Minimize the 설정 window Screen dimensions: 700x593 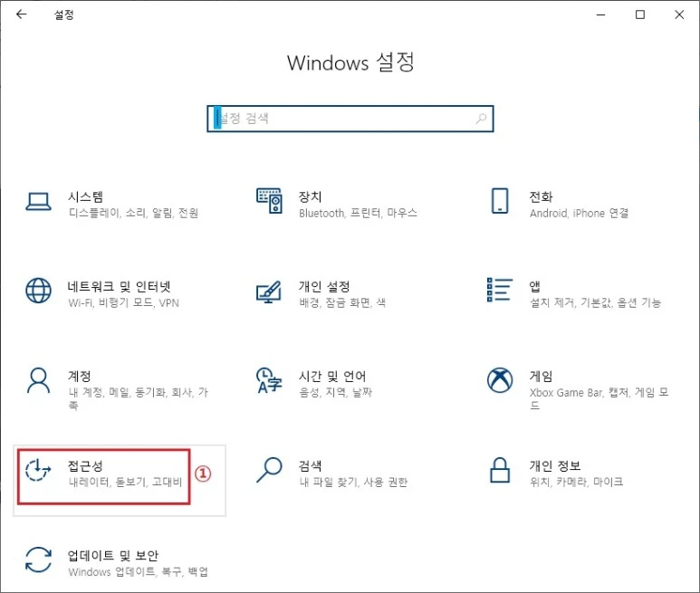(601, 14)
